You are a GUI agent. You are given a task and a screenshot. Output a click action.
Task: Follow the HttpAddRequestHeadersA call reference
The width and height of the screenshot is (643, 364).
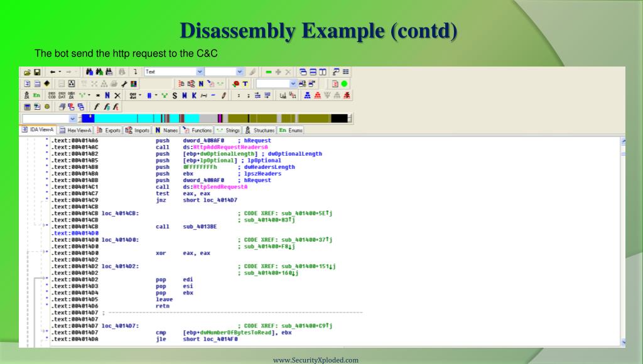coord(230,147)
